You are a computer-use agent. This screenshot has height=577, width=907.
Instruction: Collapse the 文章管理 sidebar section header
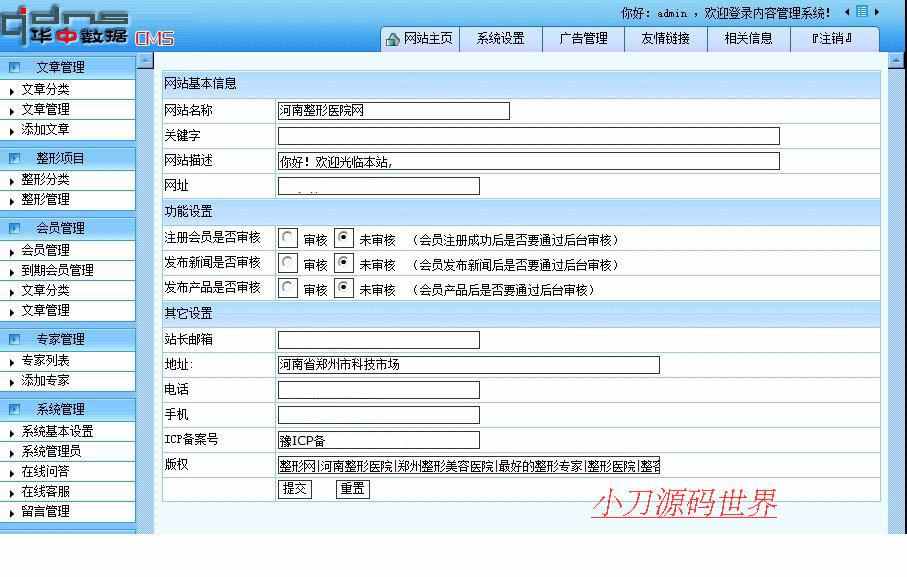point(68,67)
